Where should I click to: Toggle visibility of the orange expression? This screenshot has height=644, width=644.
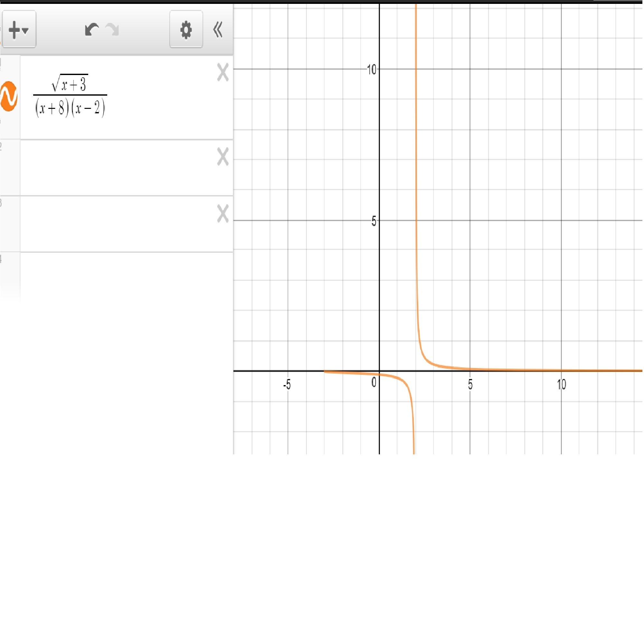9,96
